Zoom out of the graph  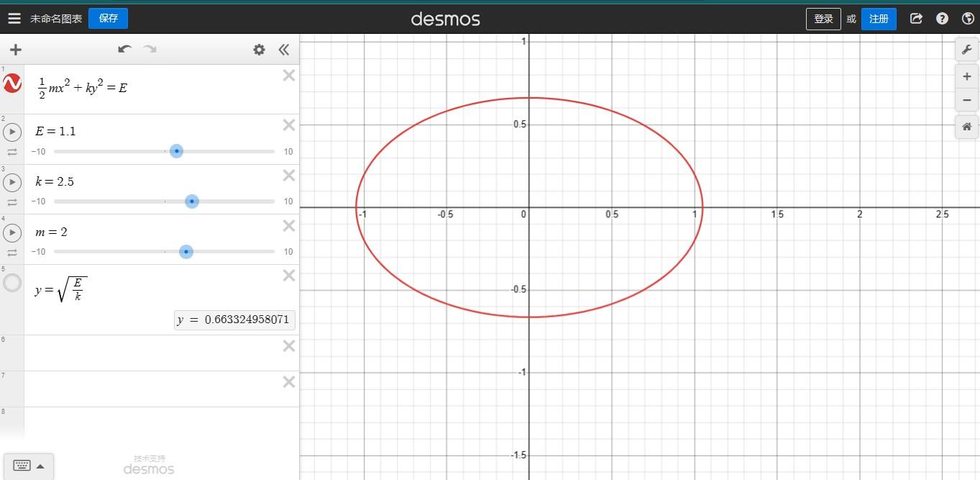(x=966, y=100)
